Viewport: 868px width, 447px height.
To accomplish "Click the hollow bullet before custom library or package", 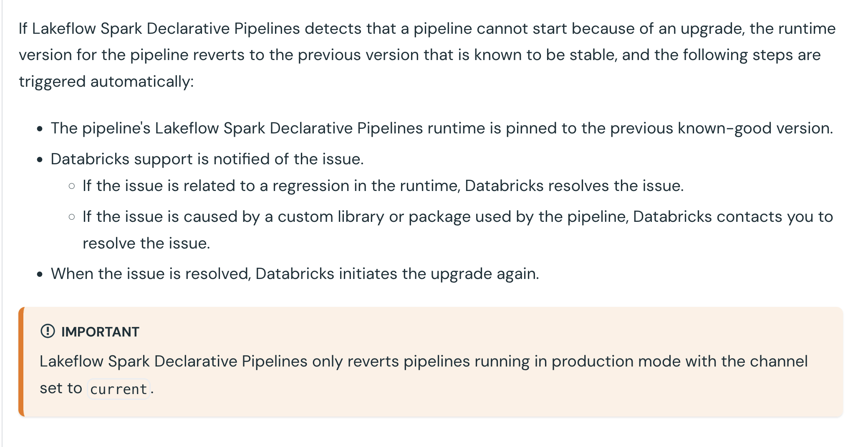I will coord(72,217).
